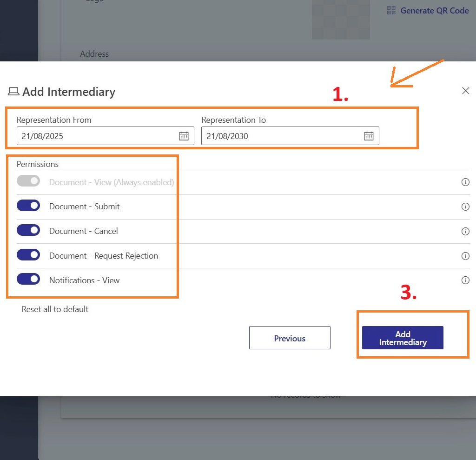Switch off Notifications - View toggle
This screenshot has width=476, height=460.
28,280
